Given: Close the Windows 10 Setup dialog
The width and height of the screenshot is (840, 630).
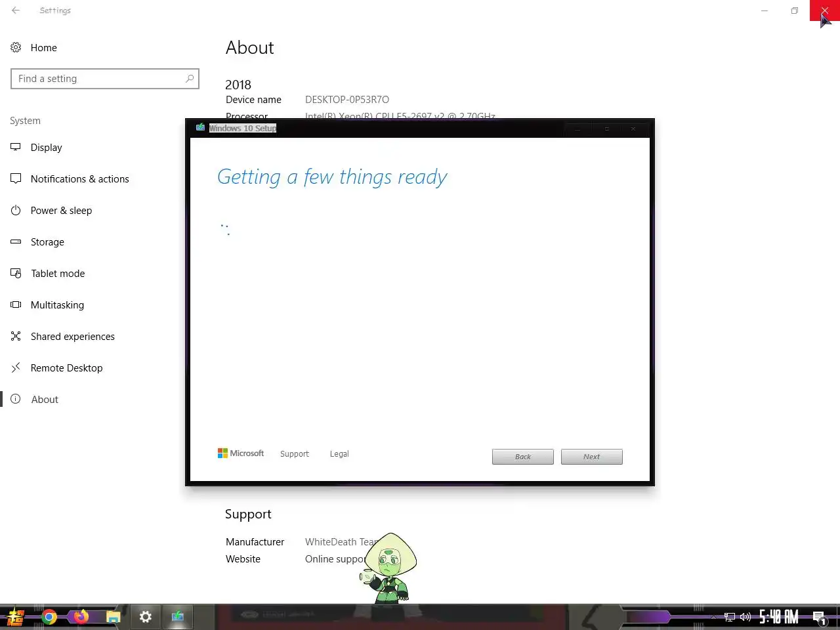Looking at the screenshot, I should tap(633, 129).
